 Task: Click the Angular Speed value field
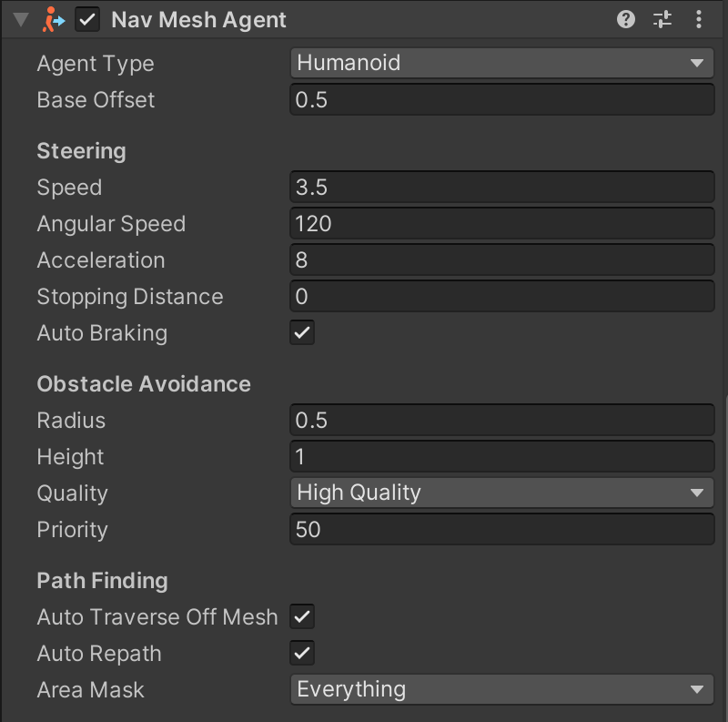coord(502,223)
